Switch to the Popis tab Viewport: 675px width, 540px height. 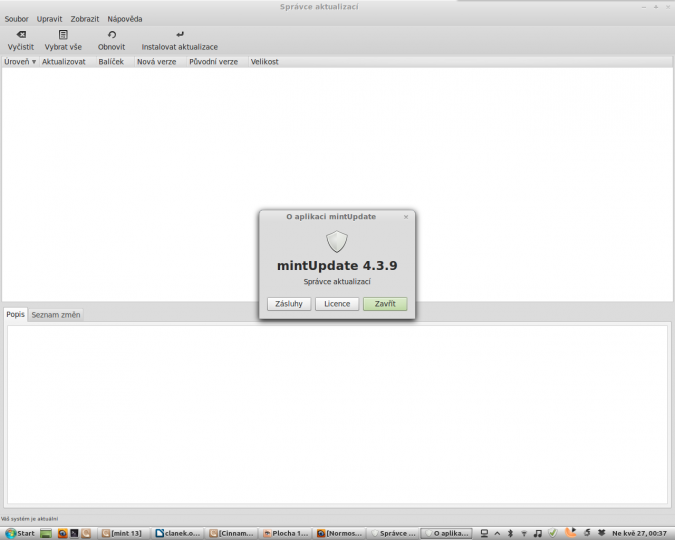[x=15, y=314]
